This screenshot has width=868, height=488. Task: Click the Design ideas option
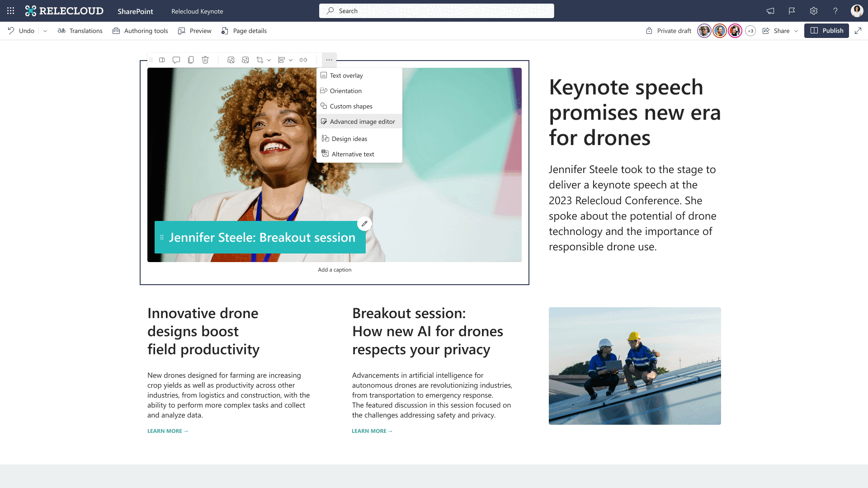pyautogui.click(x=349, y=138)
